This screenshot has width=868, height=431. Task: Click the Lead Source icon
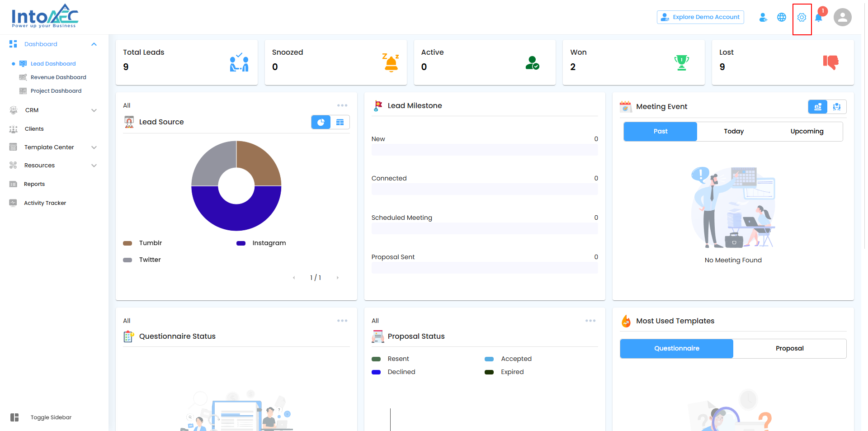(x=129, y=122)
